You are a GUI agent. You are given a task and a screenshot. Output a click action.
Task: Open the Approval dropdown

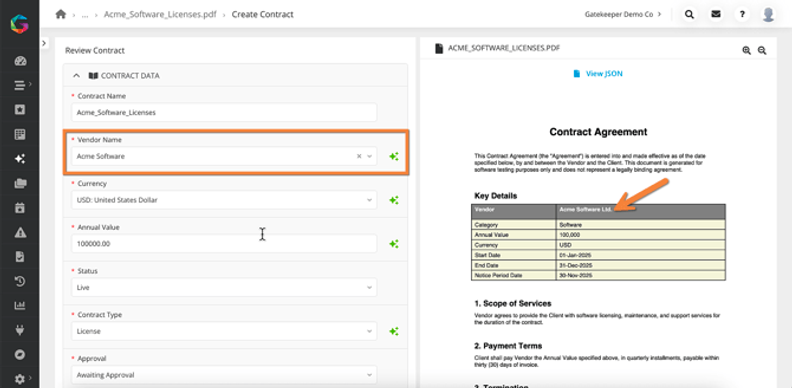pos(224,375)
